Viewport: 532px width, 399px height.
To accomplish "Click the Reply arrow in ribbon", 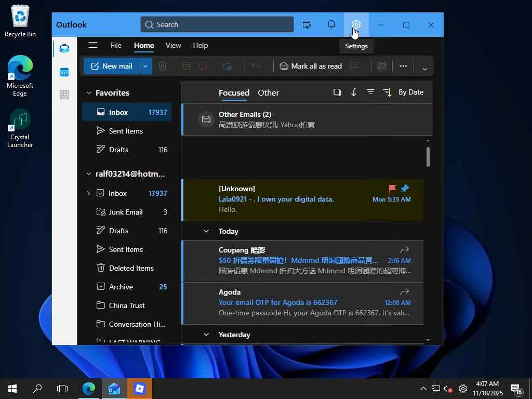I will coord(256,66).
